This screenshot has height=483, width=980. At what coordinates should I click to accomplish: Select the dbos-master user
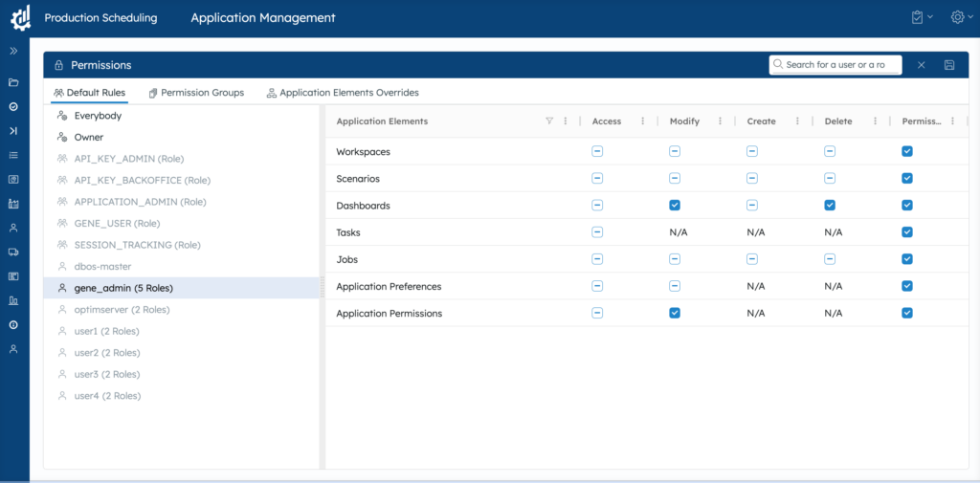coord(181,266)
